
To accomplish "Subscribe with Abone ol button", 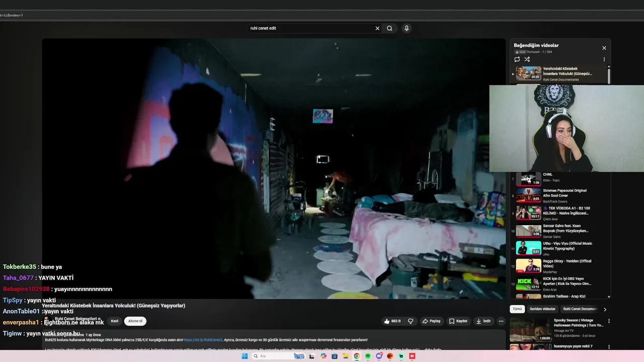I will click(x=135, y=321).
